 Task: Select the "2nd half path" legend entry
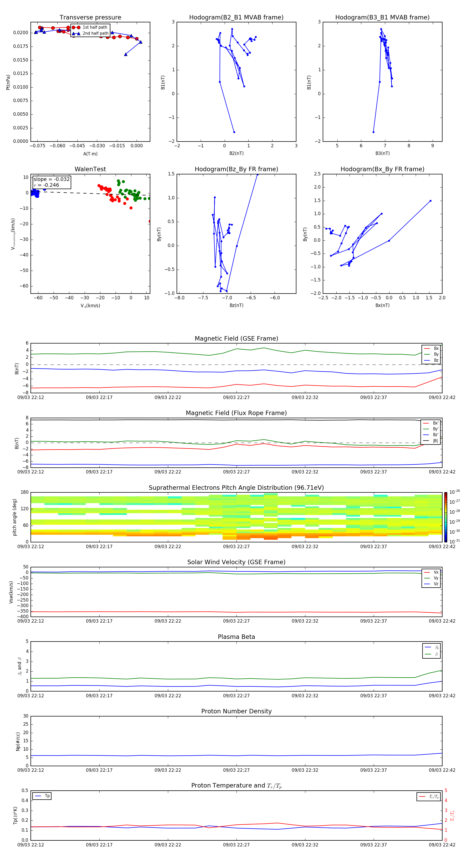click(90, 33)
